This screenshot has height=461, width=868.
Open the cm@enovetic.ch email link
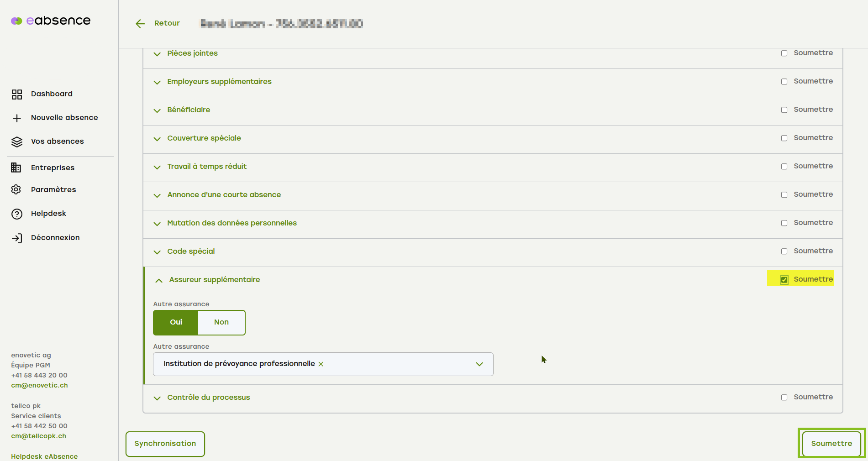pos(40,385)
